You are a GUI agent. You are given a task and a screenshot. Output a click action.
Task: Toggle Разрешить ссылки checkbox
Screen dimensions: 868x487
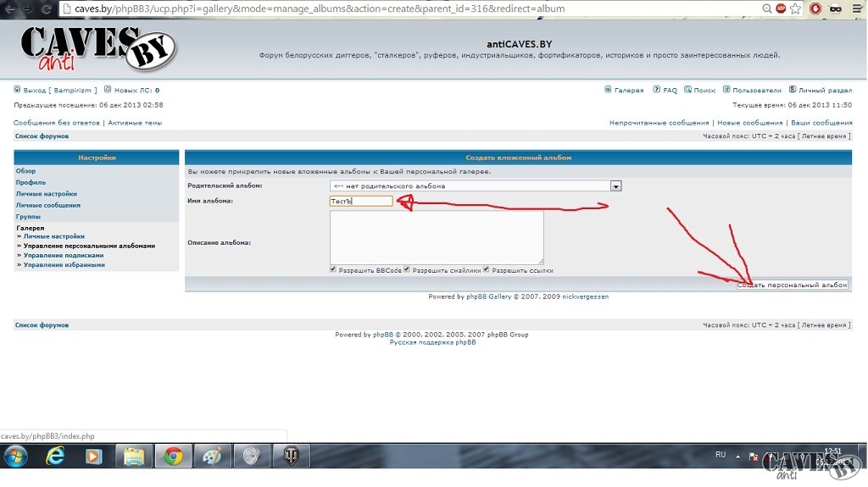click(x=487, y=269)
